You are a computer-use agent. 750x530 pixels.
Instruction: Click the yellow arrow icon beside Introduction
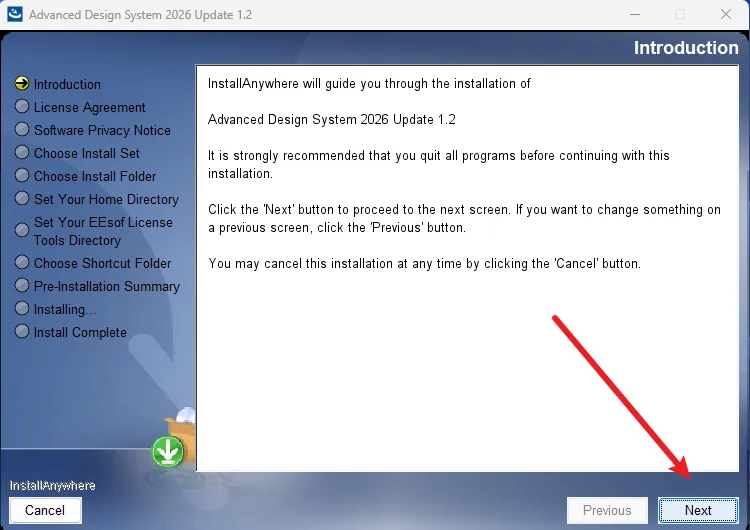[22, 83]
